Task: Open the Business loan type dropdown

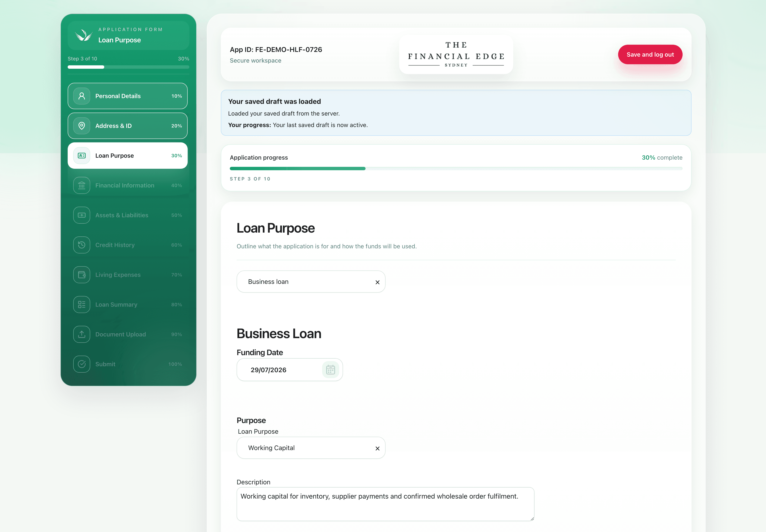Action: (x=311, y=282)
